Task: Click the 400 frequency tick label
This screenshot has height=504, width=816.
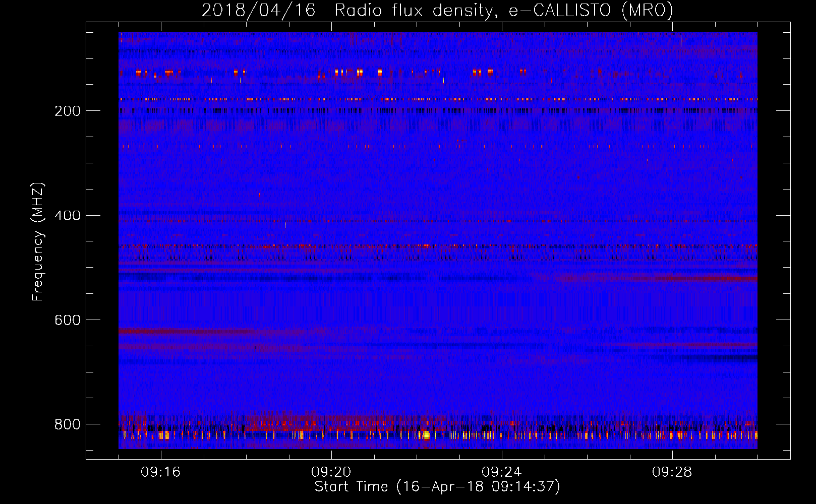Action: (x=68, y=216)
